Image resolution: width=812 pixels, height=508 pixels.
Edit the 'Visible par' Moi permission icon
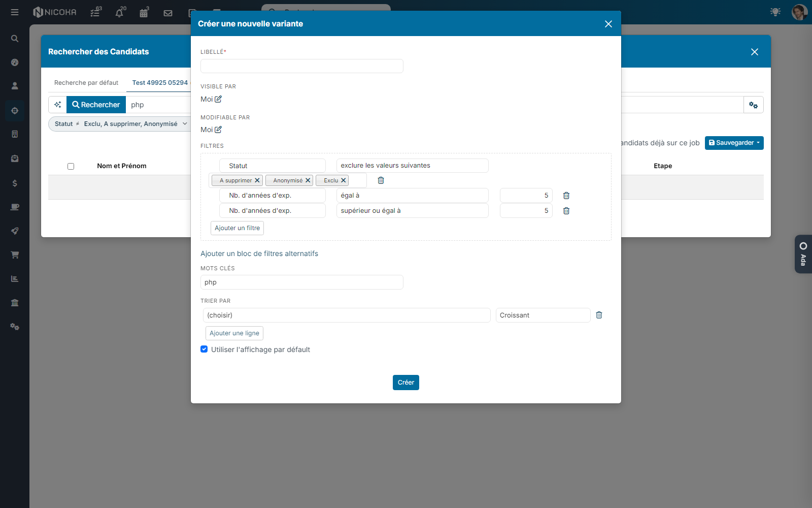click(x=218, y=99)
